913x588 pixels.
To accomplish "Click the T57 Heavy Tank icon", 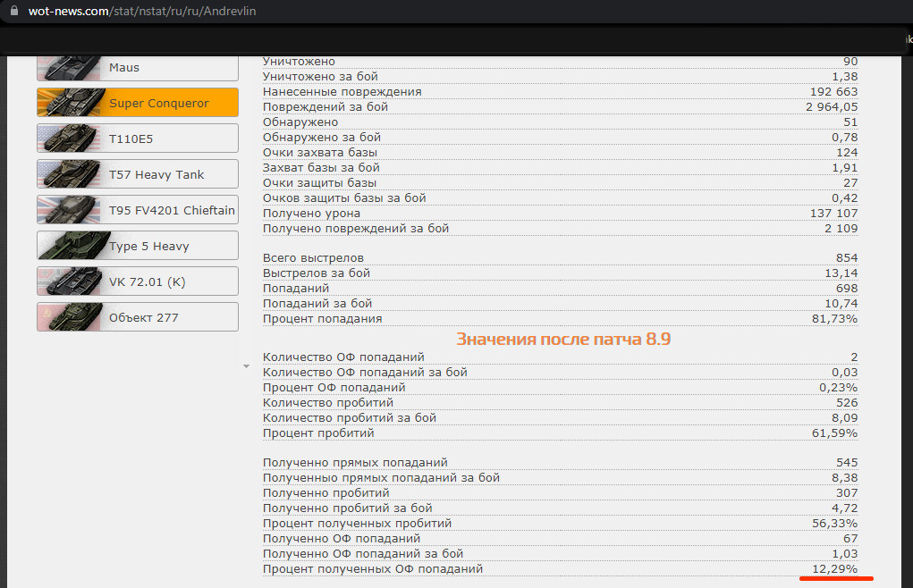I will 72,174.
